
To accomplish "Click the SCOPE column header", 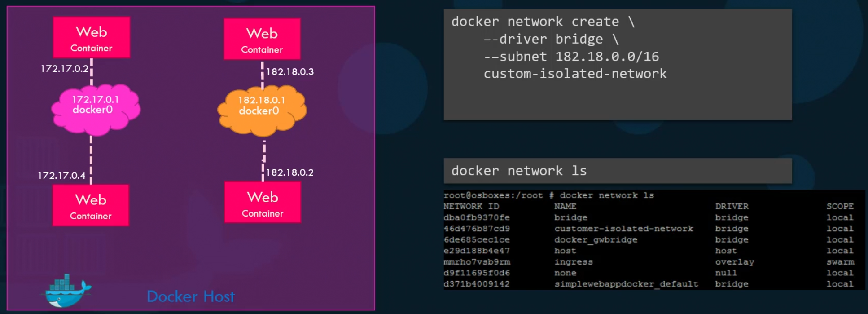I will pyautogui.click(x=840, y=207).
